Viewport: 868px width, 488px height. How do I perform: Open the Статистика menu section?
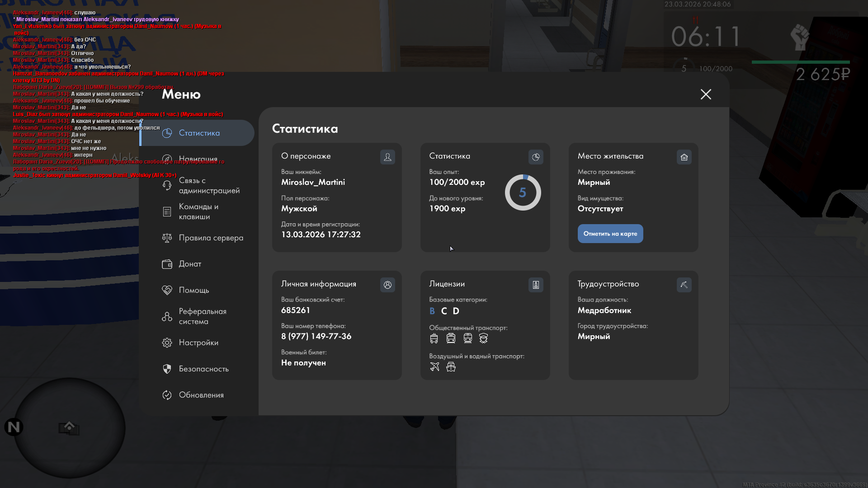point(199,133)
